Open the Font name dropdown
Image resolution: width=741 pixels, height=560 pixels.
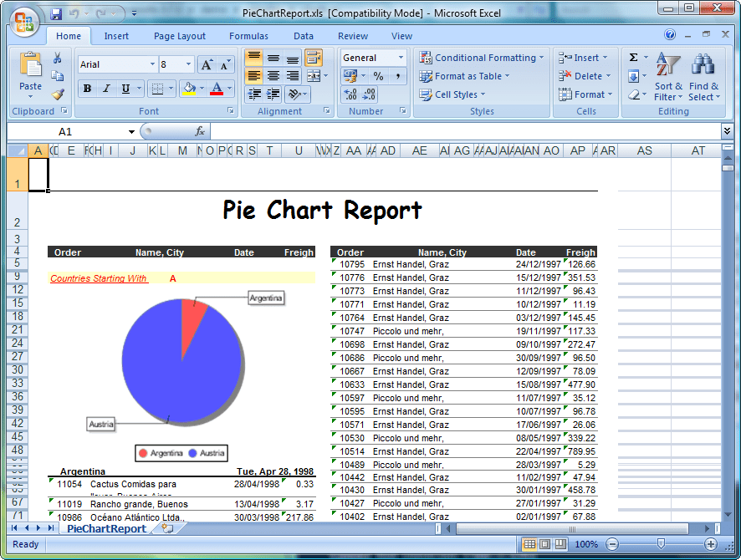click(x=152, y=64)
